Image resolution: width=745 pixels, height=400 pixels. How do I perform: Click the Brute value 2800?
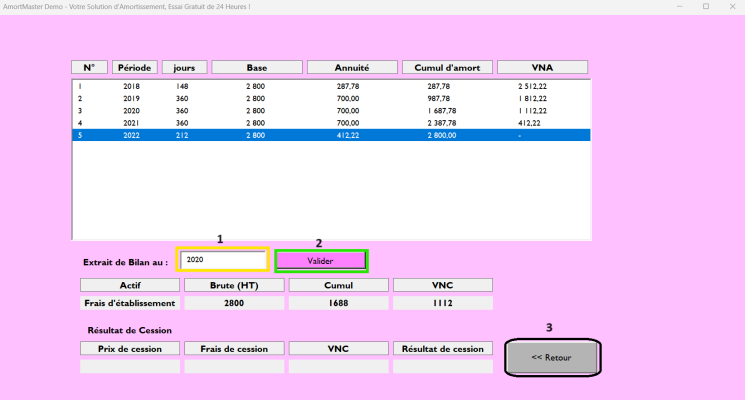[x=234, y=303]
